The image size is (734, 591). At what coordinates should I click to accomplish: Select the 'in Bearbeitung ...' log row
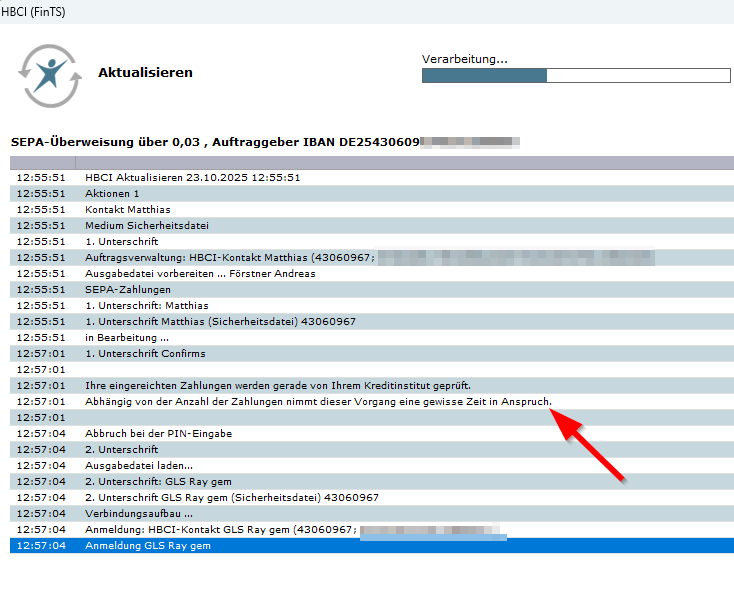(128, 337)
